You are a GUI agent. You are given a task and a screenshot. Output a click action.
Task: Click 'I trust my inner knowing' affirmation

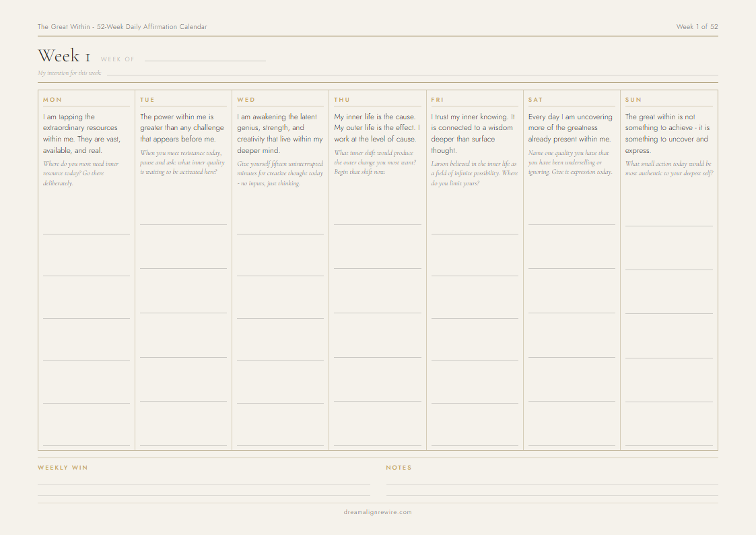click(473, 133)
